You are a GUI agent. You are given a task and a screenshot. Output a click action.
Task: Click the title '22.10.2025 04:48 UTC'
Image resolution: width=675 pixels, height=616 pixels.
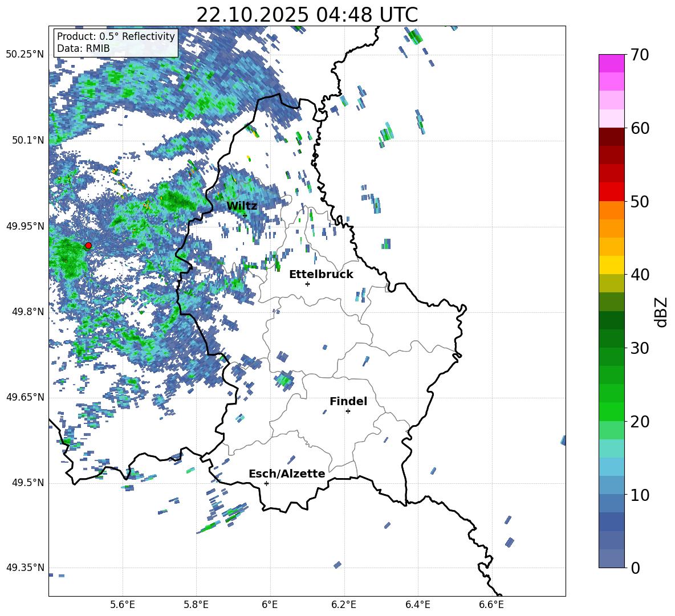307,15
